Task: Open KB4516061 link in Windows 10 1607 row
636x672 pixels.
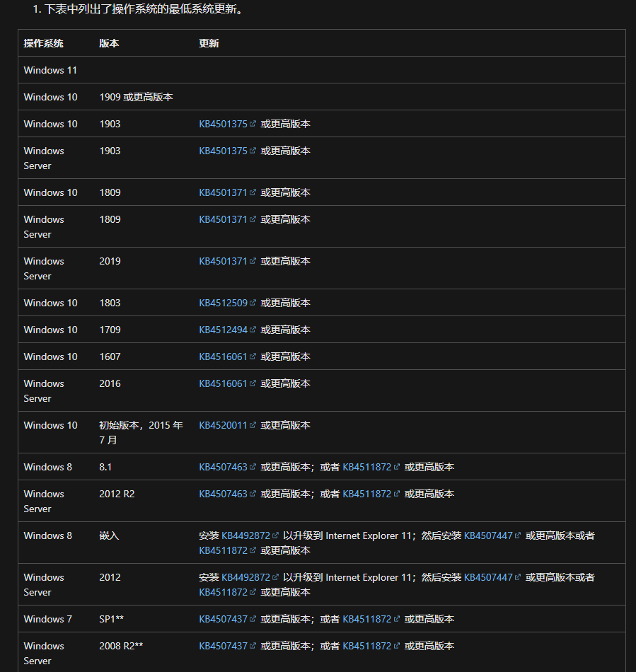Action: (224, 357)
